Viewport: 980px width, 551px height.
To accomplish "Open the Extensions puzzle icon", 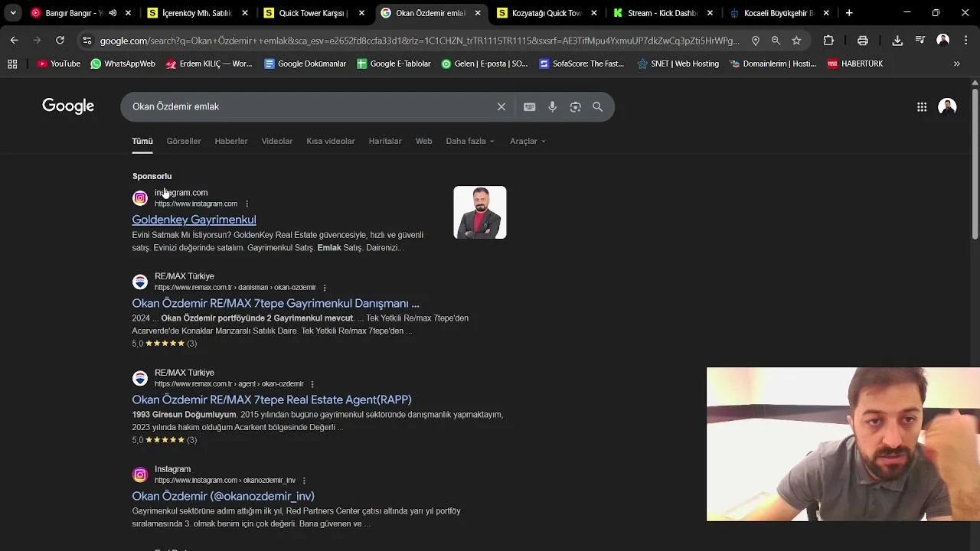I will click(828, 41).
